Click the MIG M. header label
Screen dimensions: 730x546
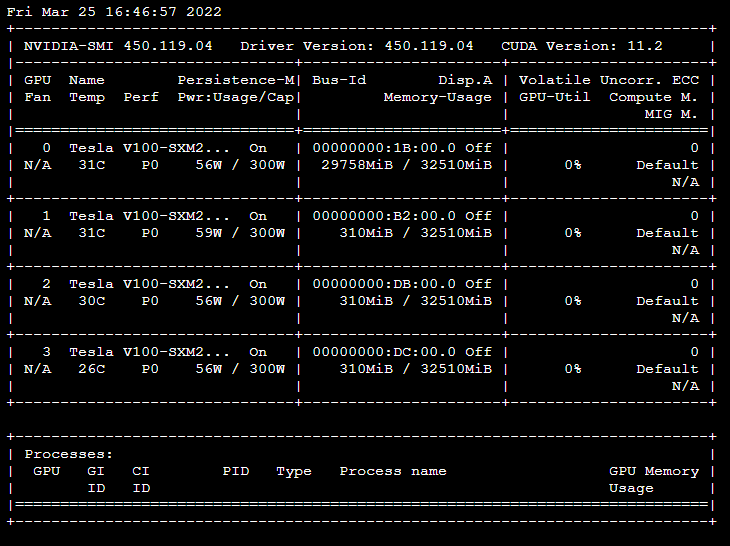pyautogui.click(x=671, y=114)
